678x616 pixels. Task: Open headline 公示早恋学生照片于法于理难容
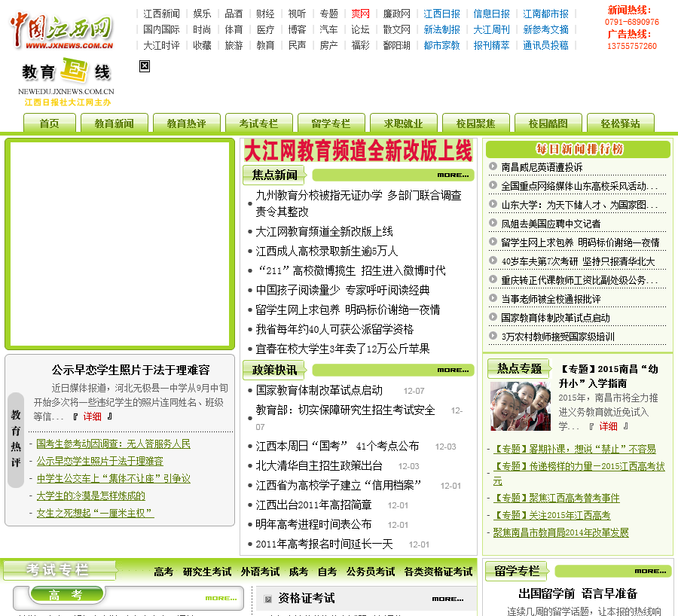tap(130, 370)
